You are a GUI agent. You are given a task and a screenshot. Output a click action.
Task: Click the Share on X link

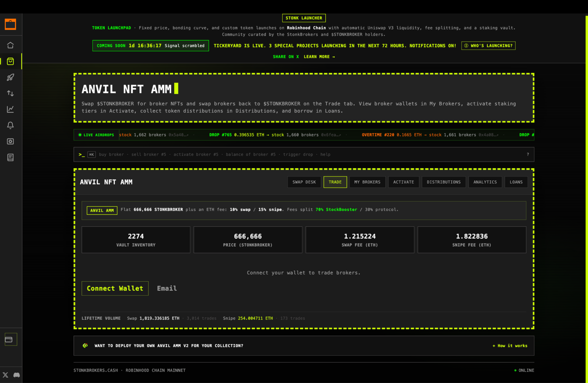(x=286, y=57)
